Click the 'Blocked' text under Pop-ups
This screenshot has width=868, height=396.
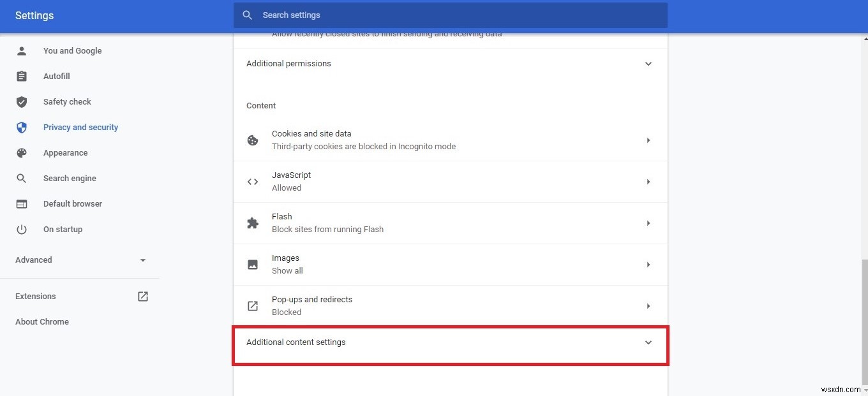(x=287, y=312)
